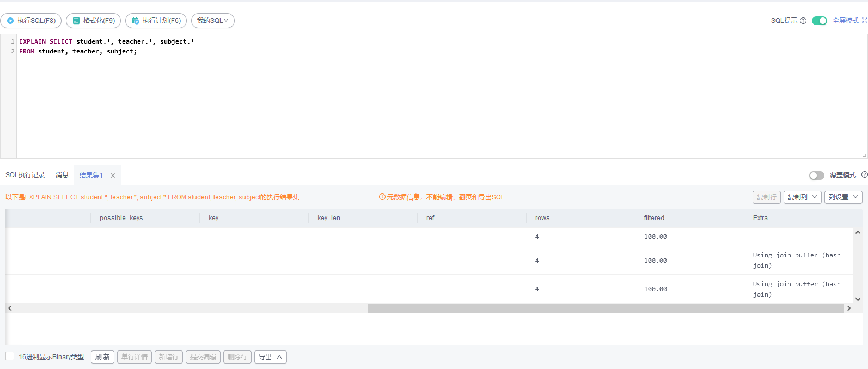
Task: Click the Extra column header
Action: pos(760,218)
